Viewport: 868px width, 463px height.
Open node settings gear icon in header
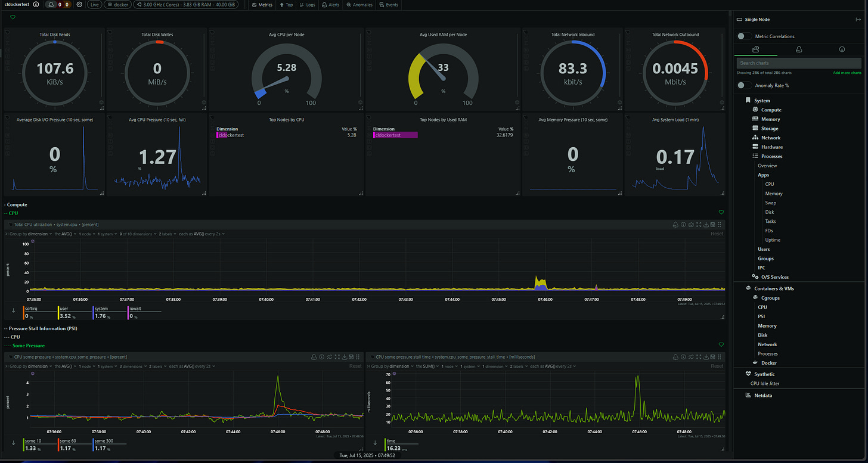79,4
